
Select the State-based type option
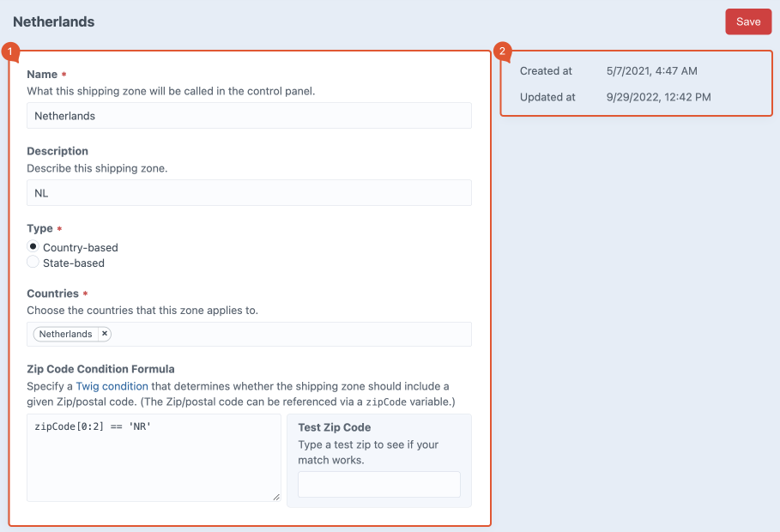pyautogui.click(x=33, y=263)
